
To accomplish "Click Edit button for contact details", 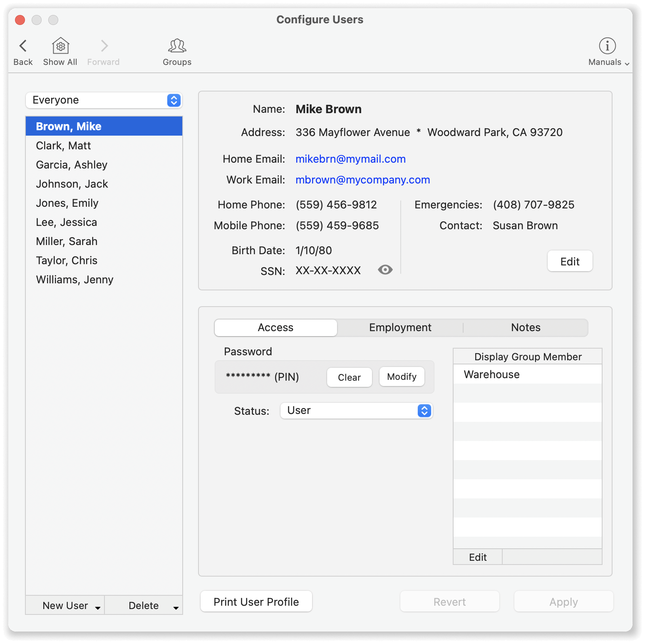I will pyautogui.click(x=570, y=261).
